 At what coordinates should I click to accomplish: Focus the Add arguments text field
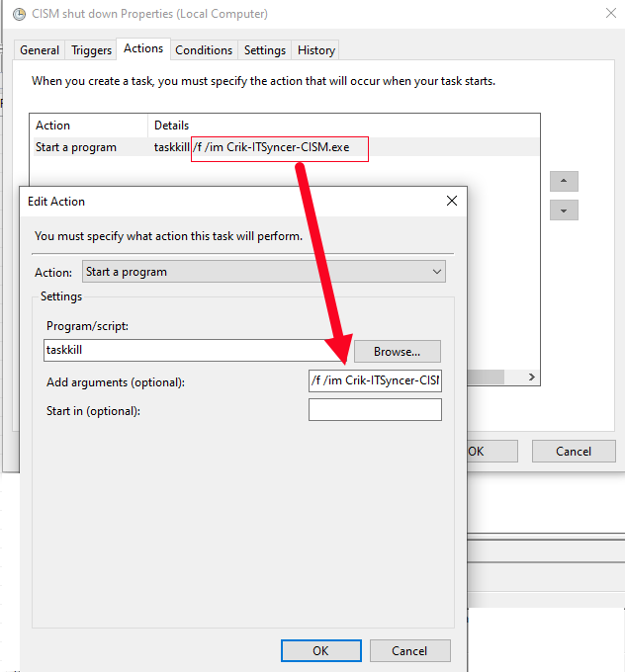(x=375, y=380)
